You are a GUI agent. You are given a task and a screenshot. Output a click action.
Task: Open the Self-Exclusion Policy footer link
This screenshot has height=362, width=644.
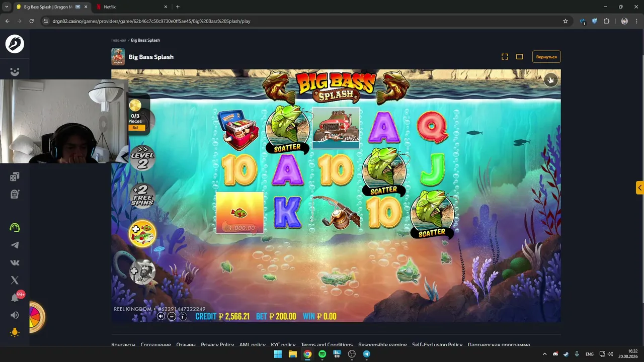point(437,345)
